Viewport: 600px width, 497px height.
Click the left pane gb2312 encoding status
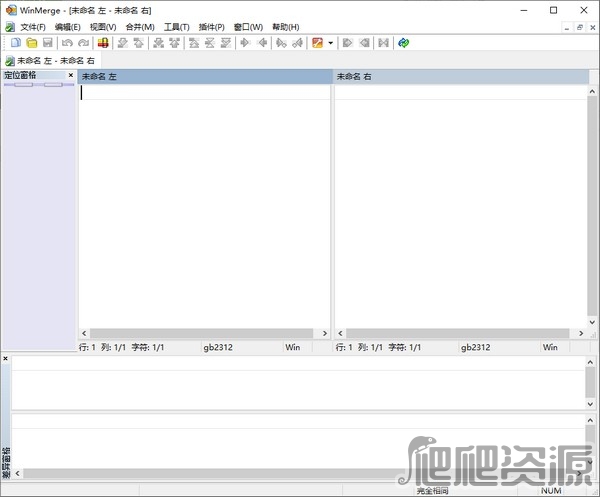pyautogui.click(x=218, y=347)
